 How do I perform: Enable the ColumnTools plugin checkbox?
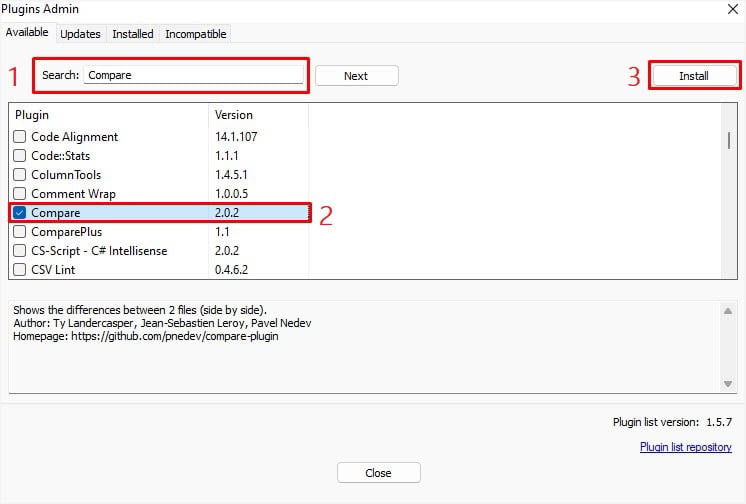pos(20,175)
